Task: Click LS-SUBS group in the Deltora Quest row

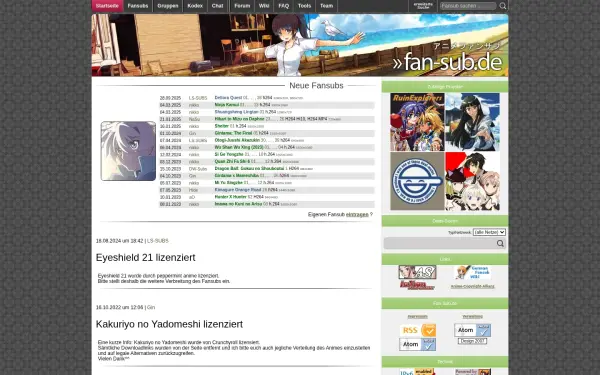Action: point(198,98)
